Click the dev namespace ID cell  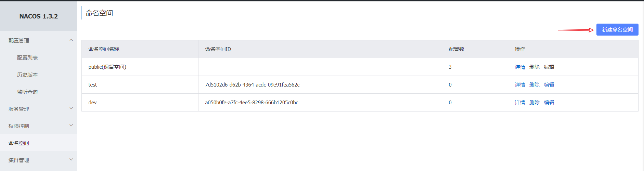tap(252, 103)
